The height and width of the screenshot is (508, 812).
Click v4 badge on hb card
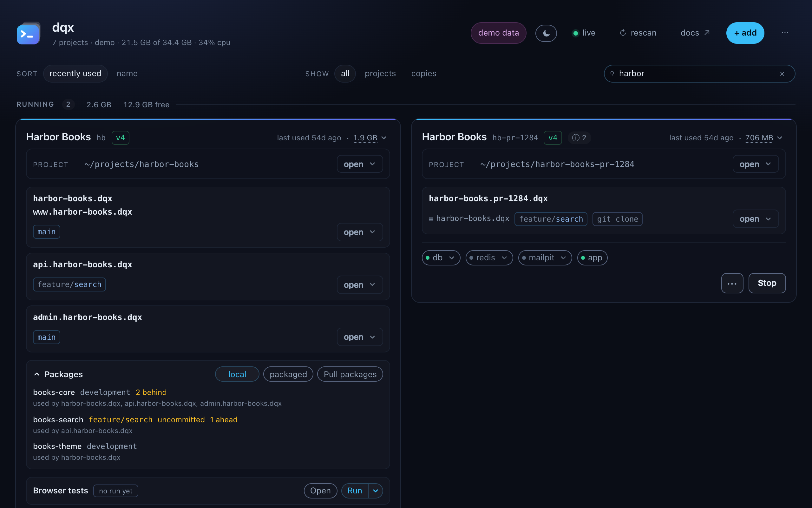(x=121, y=138)
